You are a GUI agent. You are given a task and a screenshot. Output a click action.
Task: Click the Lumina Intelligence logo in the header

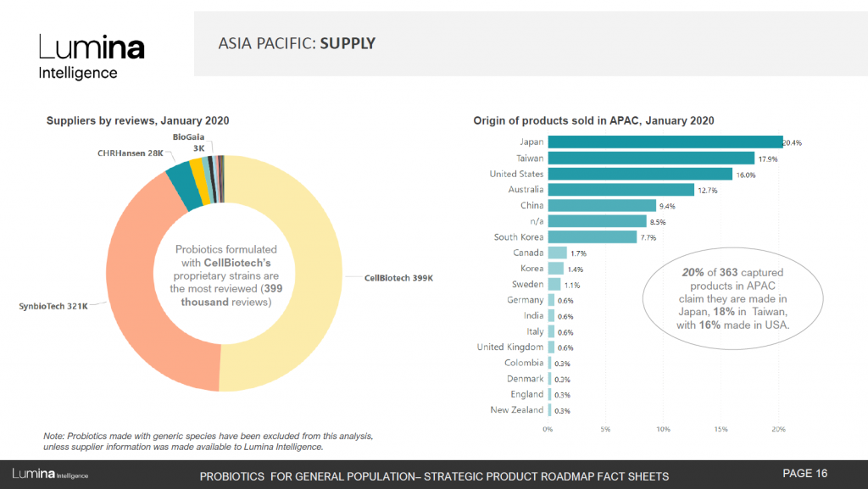pyautogui.click(x=92, y=57)
